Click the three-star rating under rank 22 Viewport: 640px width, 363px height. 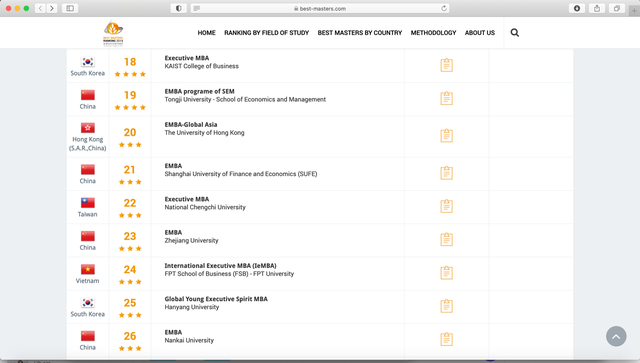[130, 215]
